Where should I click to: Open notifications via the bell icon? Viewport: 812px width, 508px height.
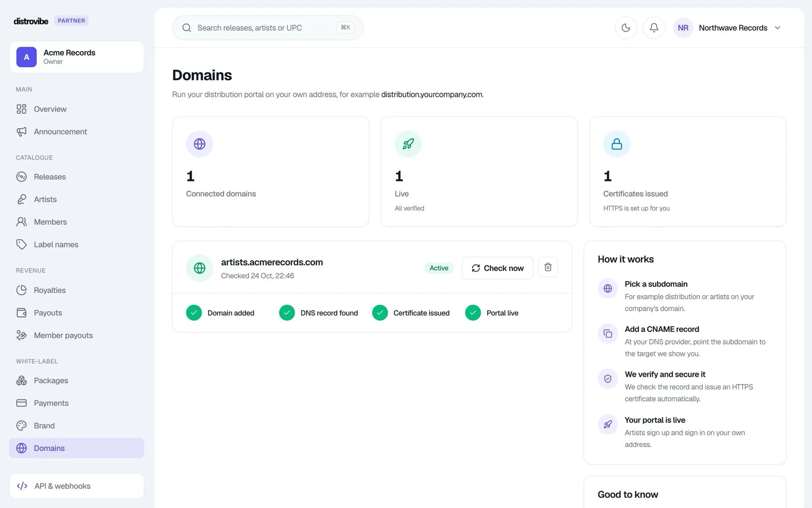(654, 28)
